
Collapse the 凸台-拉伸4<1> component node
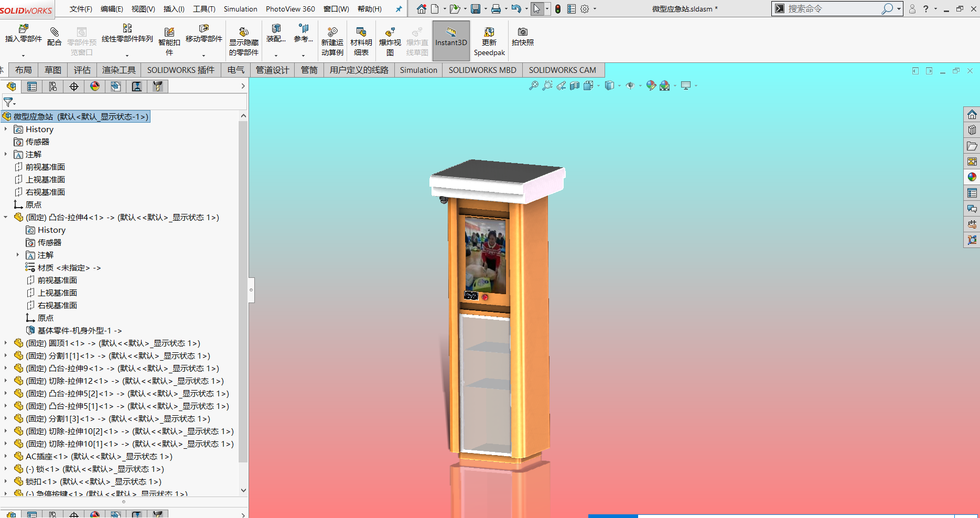[6, 217]
